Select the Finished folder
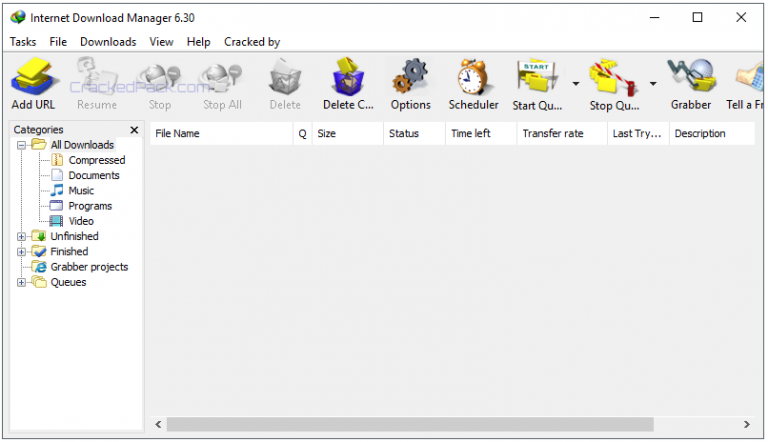The height and width of the screenshot is (442, 768). click(x=69, y=251)
